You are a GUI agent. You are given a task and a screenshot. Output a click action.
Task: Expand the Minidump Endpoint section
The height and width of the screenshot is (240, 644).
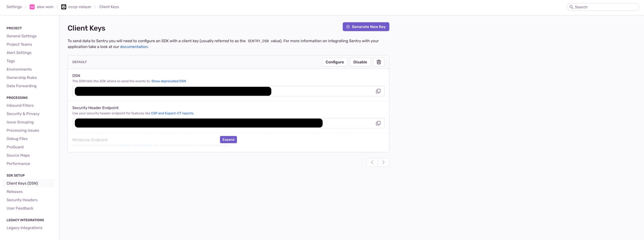(x=228, y=140)
